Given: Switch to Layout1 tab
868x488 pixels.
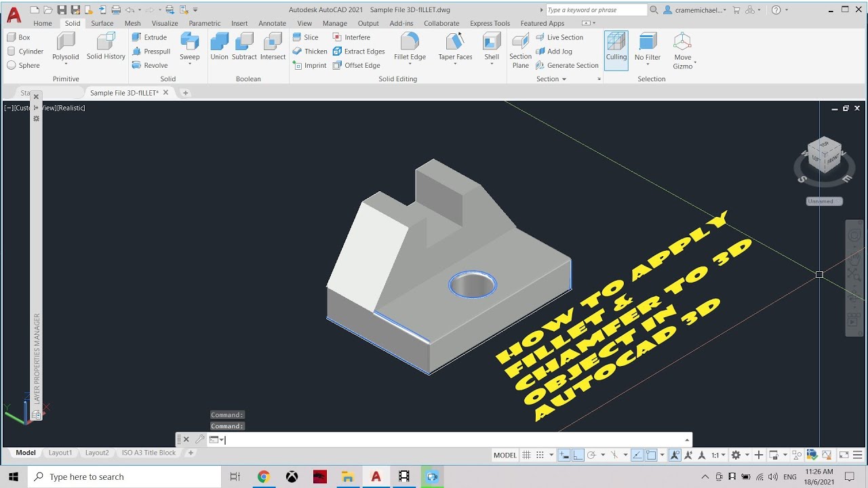Looking at the screenshot, I should pyautogui.click(x=60, y=453).
